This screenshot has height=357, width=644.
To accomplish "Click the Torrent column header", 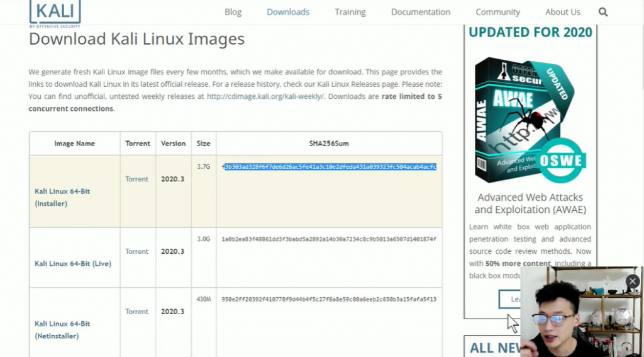I will [x=138, y=144].
